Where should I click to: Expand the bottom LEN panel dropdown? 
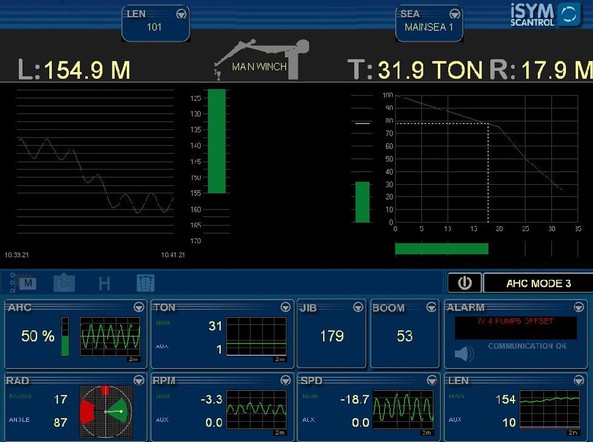[x=579, y=380]
